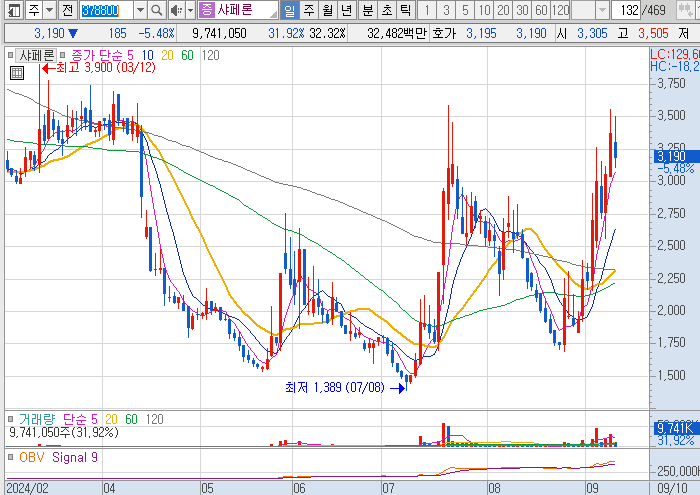The image size is (700, 495).
Task: Toggle the square marker before 샤페론 legend
Action: pyautogui.click(x=10, y=55)
